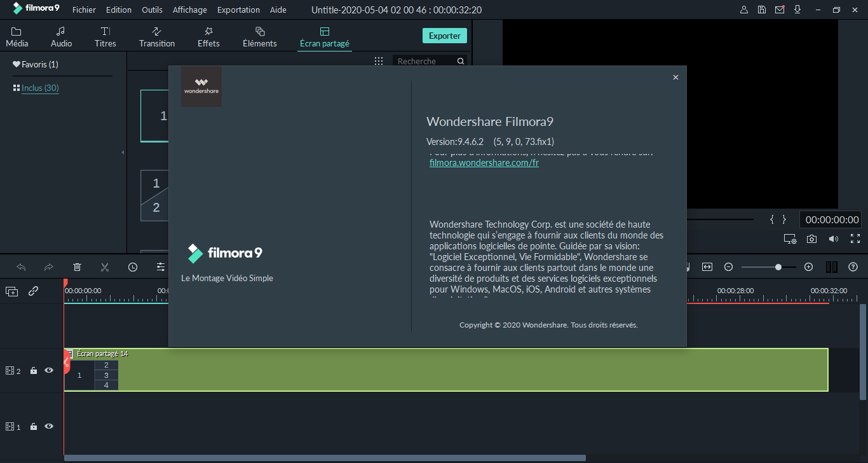Click the zoom in plus button

[x=808, y=267]
